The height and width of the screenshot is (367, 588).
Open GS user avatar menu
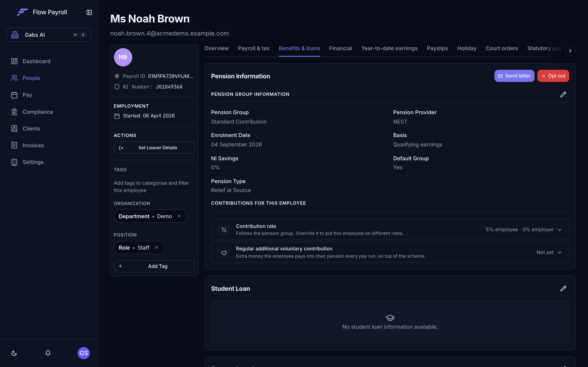click(x=84, y=353)
